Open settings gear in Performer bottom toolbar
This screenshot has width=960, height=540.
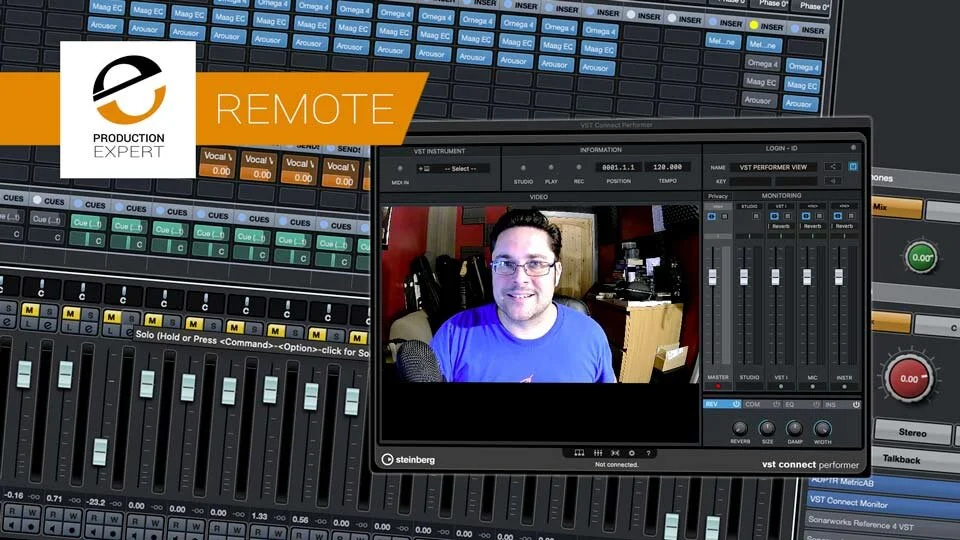pos(632,453)
